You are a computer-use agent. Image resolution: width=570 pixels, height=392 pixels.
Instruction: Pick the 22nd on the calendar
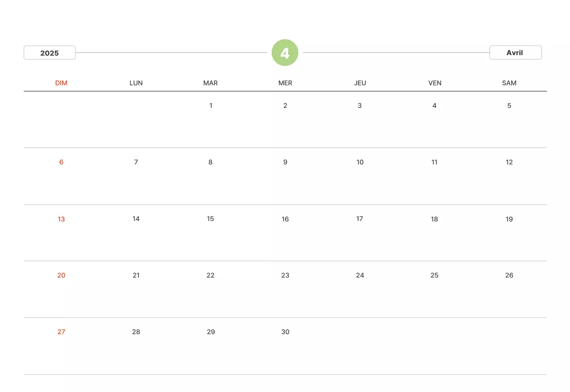click(211, 275)
